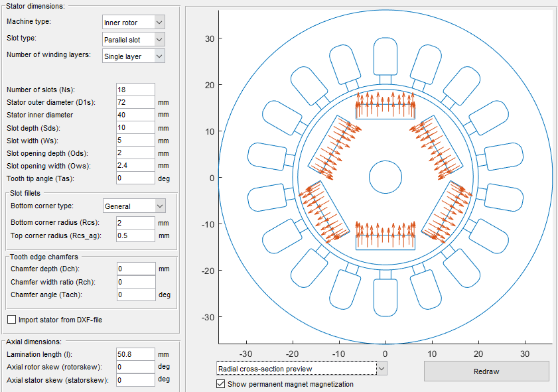
Task: Click the Redraw button
Action: [486, 371]
